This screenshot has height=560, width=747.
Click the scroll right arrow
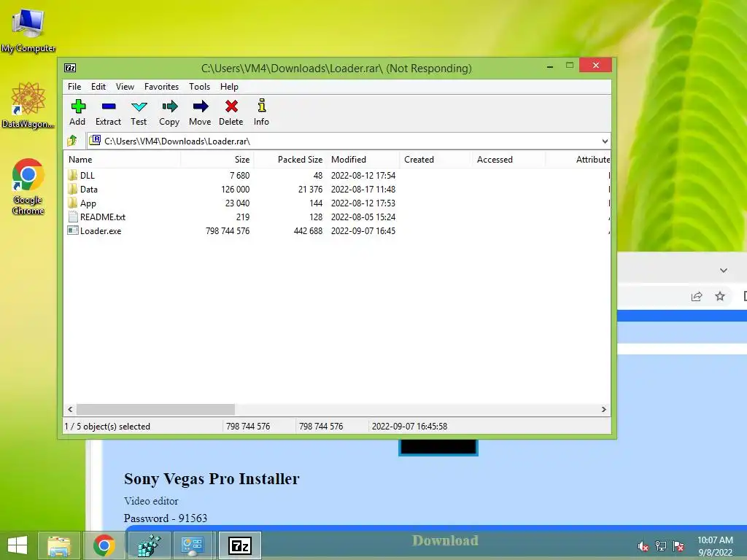603,410
